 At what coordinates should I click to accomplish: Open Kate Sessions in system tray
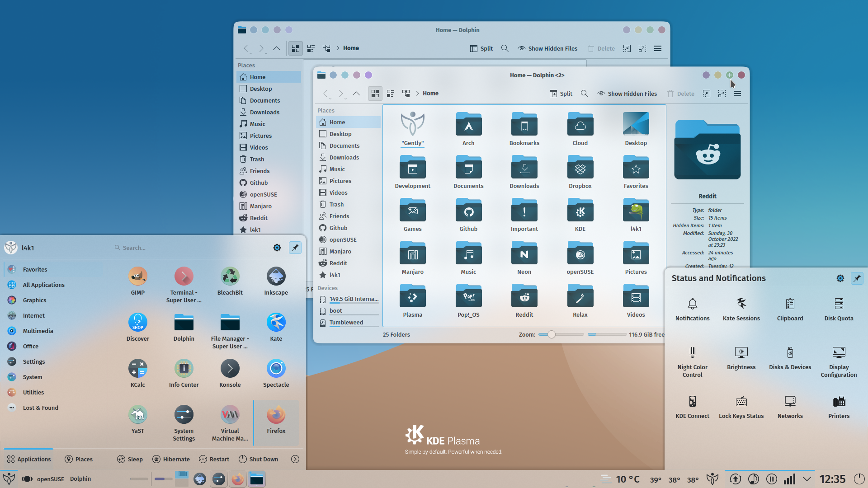click(741, 310)
